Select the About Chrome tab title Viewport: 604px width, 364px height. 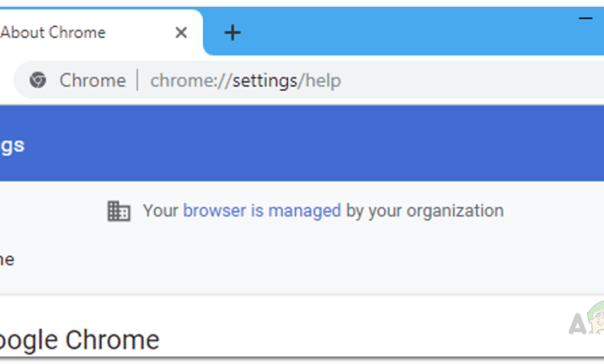point(54,33)
